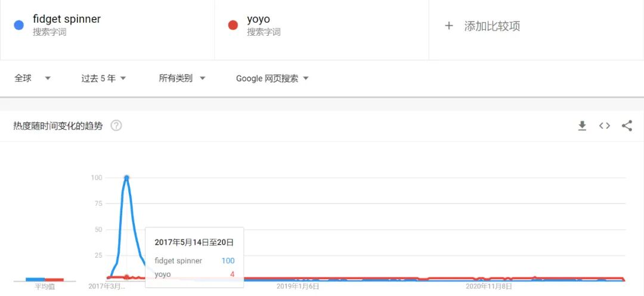Click the blue fidget spinner color dot
Screen dimensions: 644x296
pos(19,26)
